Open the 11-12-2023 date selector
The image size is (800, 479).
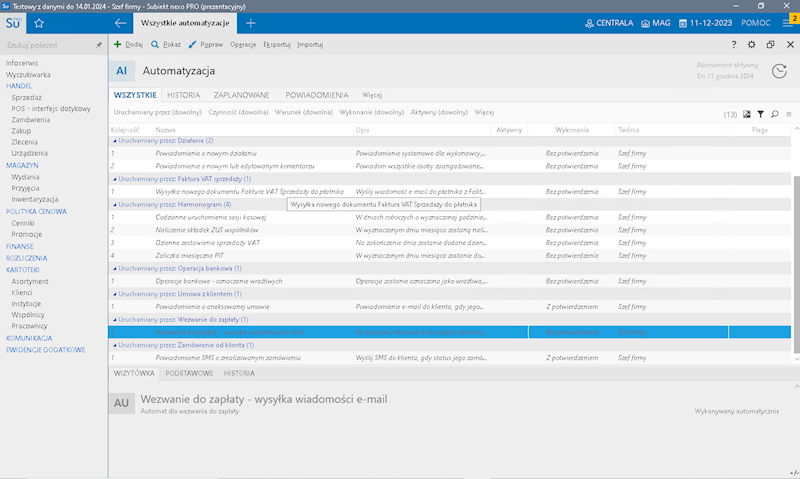point(705,23)
